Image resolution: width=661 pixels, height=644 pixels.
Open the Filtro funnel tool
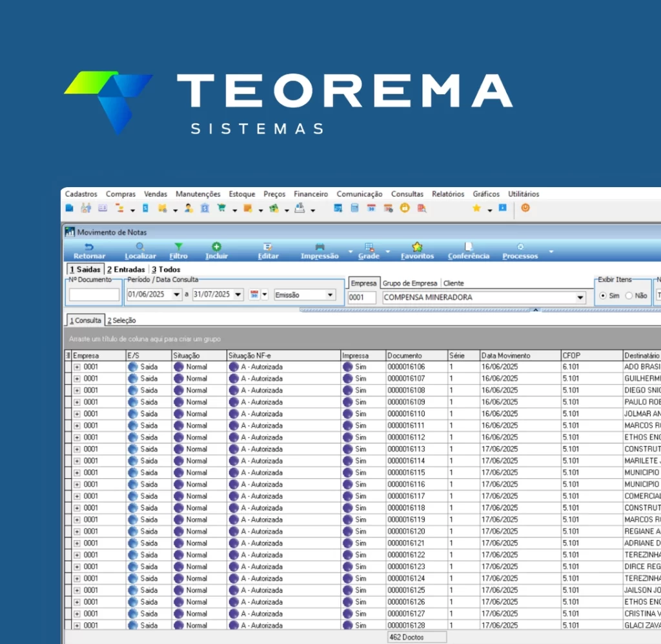tap(179, 247)
